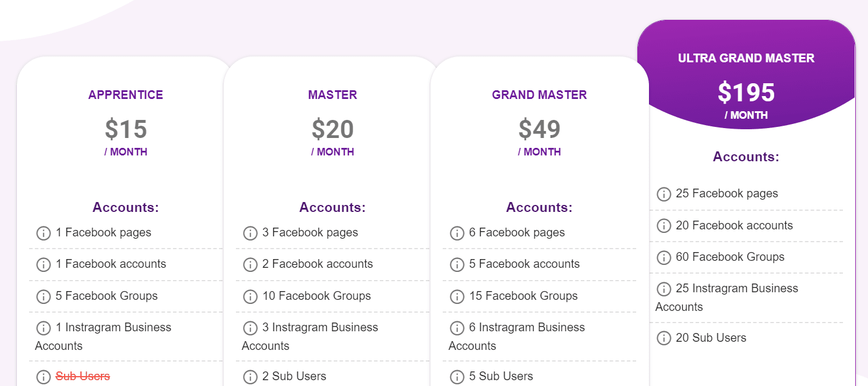
Task: Click the info icon for "10 Facebook Groups"
Action: (250, 296)
